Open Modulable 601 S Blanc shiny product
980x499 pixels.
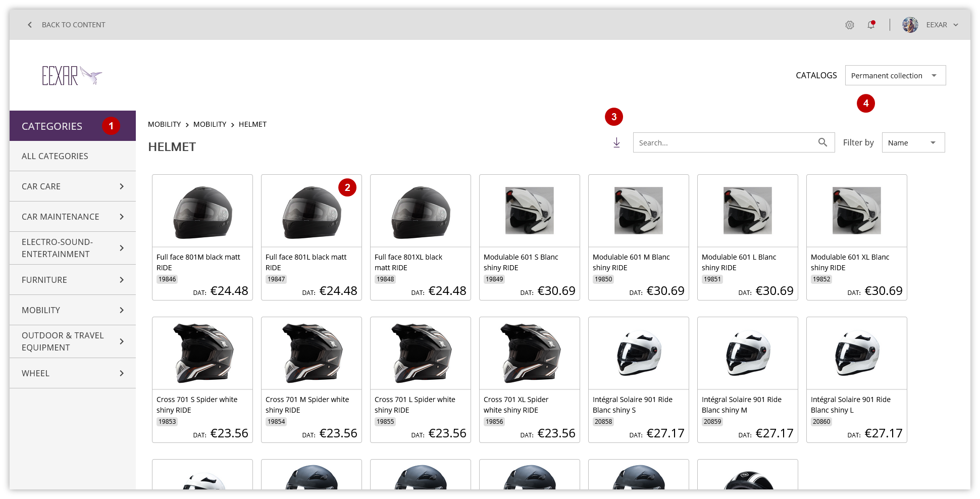coord(530,237)
